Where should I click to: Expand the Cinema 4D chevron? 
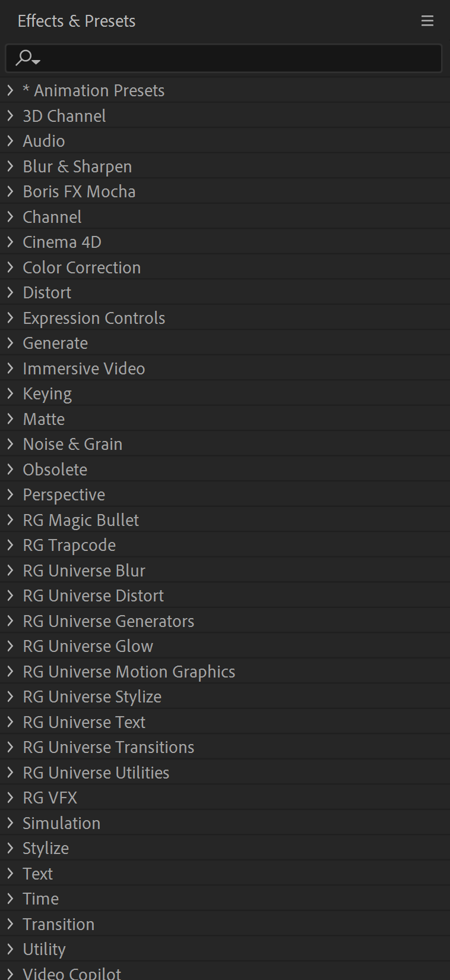coord(10,242)
